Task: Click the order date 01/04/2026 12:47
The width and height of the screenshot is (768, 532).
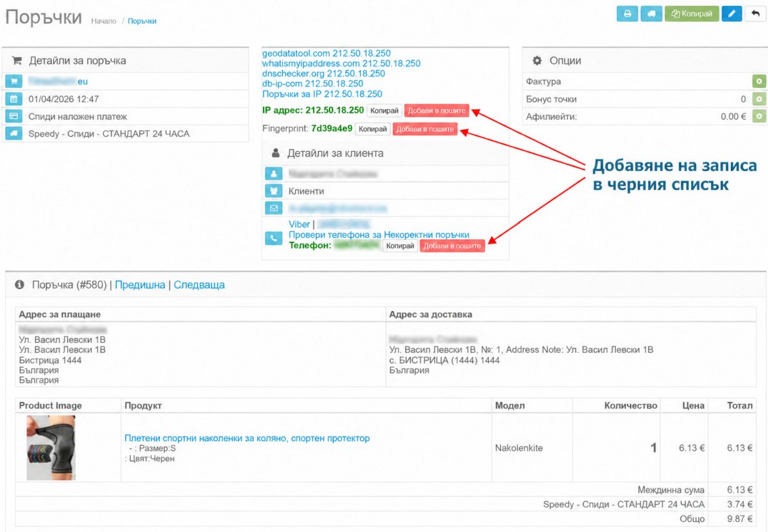Action: click(x=64, y=99)
